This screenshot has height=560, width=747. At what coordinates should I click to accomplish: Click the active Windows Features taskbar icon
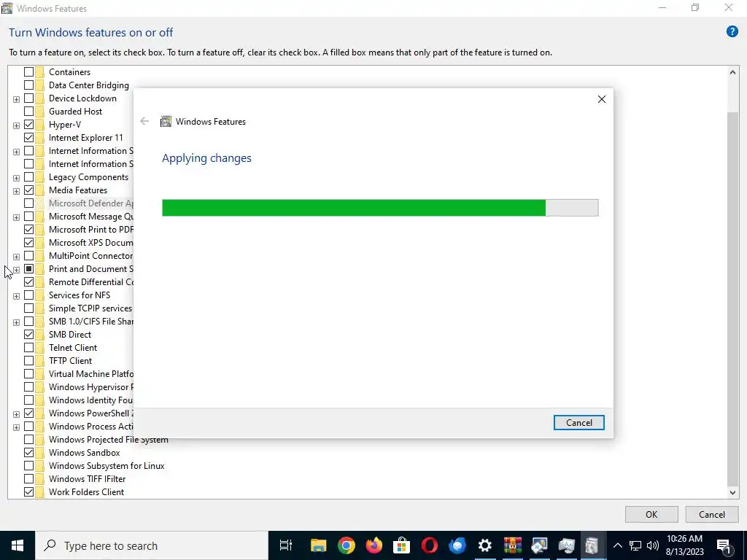tap(591, 545)
